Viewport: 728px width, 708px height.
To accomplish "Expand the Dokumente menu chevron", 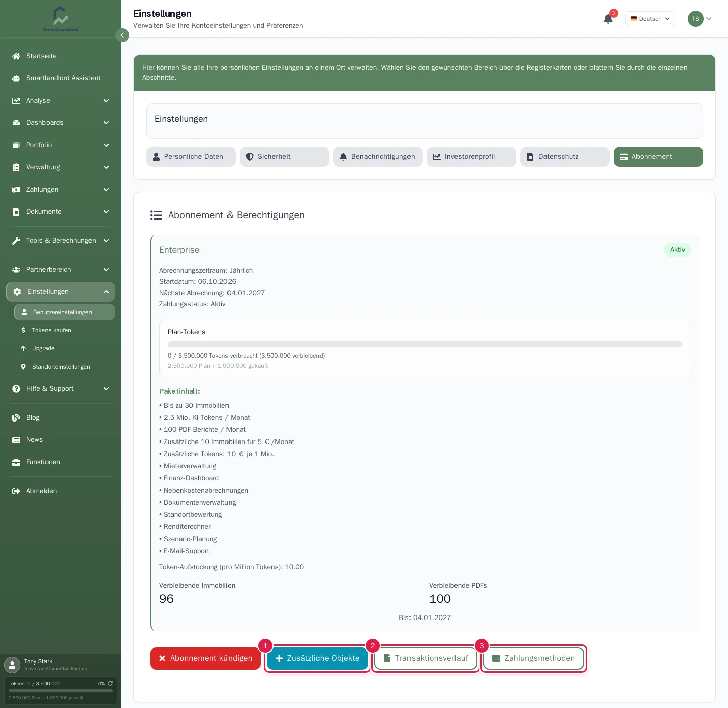I will 106,212.
